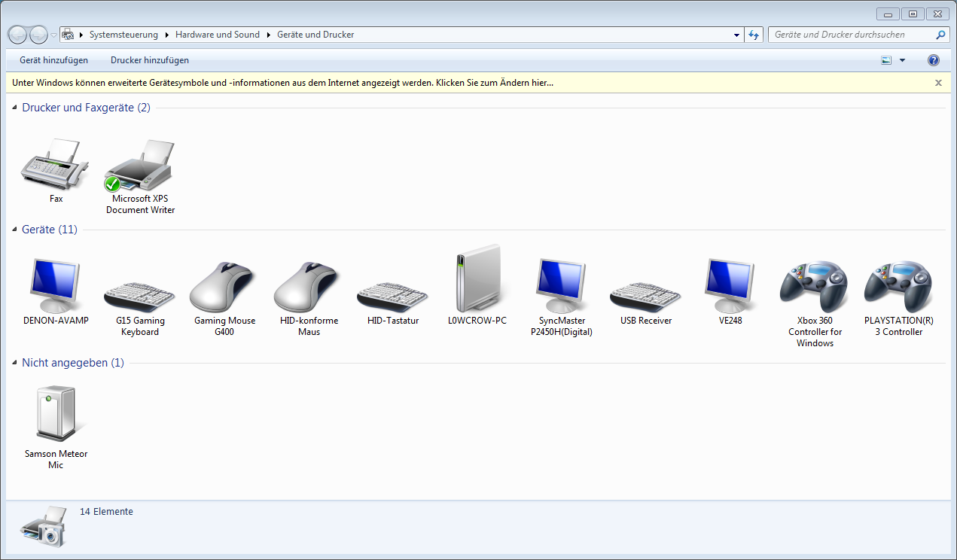Viewport: 957px width, 560px height.
Task: Select the Samson Meteor Mic device
Action: (x=56, y=413)
